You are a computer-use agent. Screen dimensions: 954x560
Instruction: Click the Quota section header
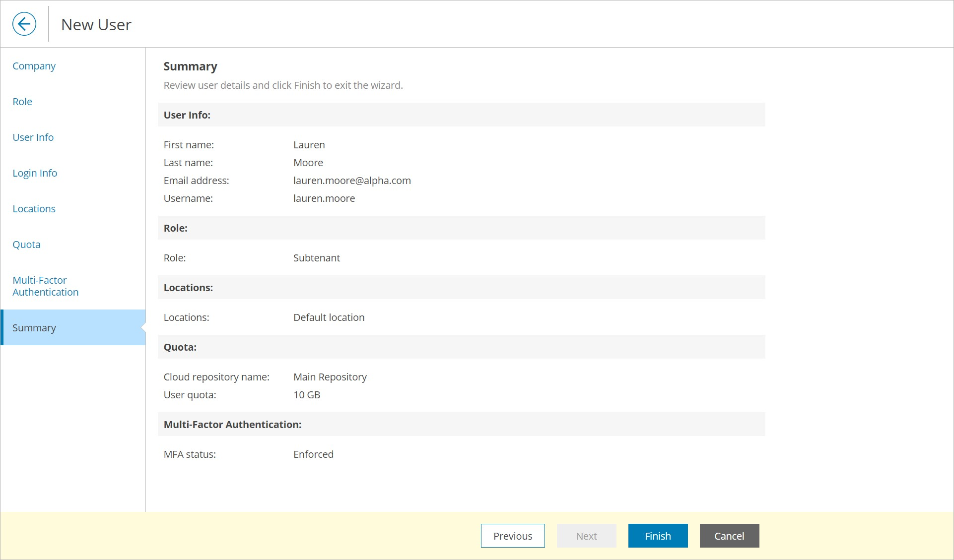pyautogui.click(x=180, y=347)
